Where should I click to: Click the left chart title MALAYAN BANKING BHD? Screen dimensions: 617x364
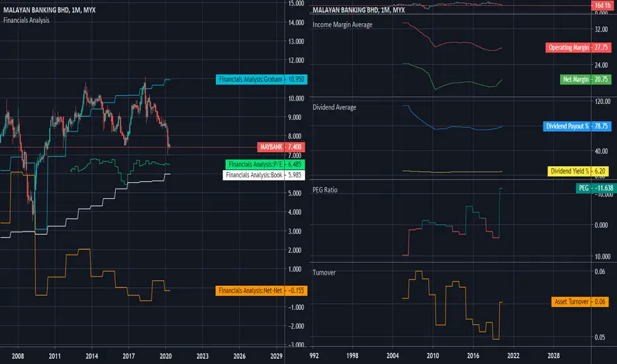click(x=50, y=10)
